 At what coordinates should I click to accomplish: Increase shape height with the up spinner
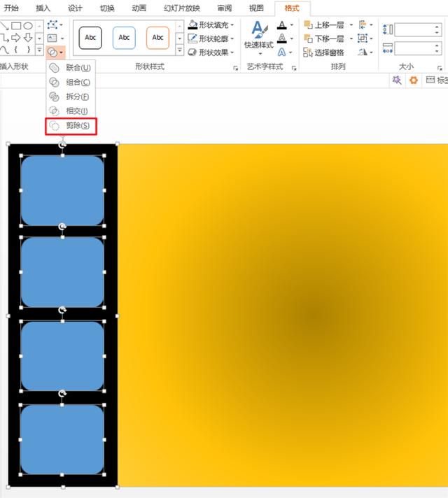pos(437,27)
